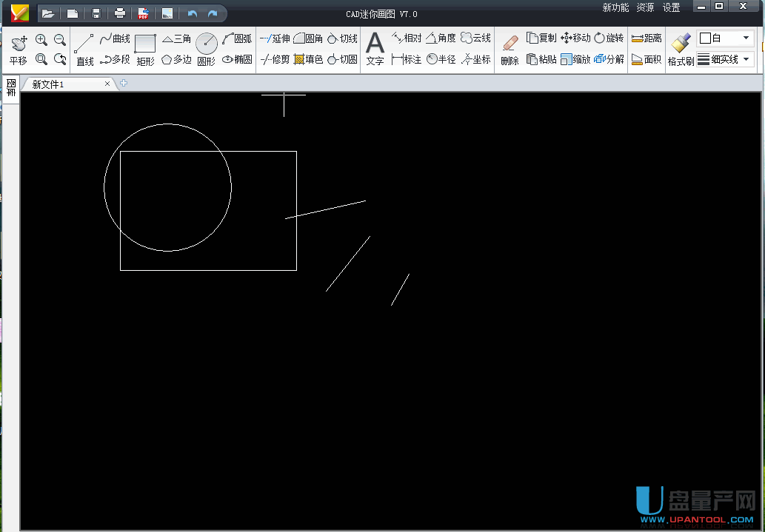Pick the 多段 polyline tool
The image size is (765, 532).
(x=115, y=59)
